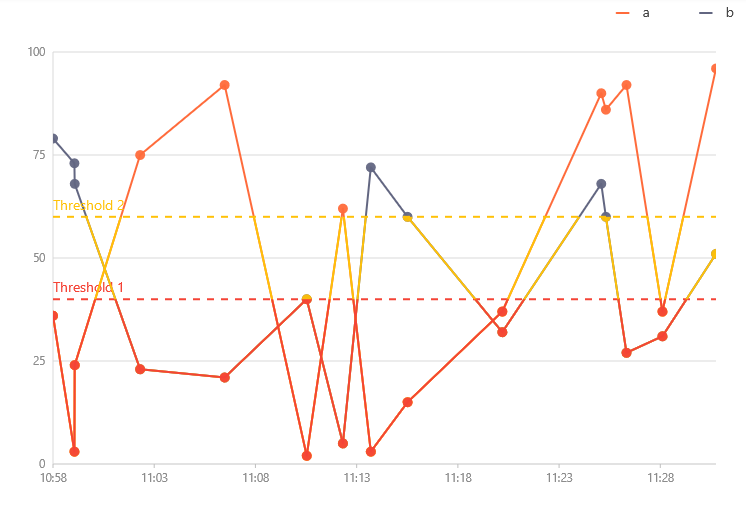
Task: Click the dark gray swatch for series b
Action: pyautogui.click(x=707, y=12)
